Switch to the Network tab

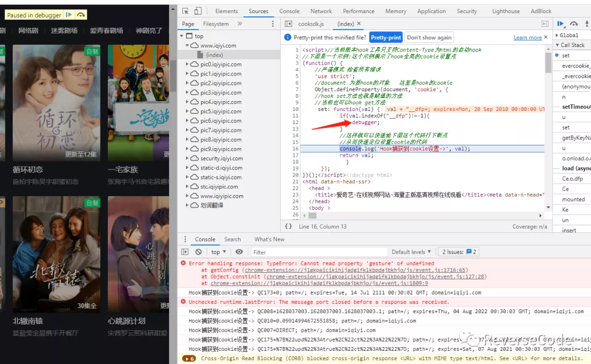click(x=321, y=11)
